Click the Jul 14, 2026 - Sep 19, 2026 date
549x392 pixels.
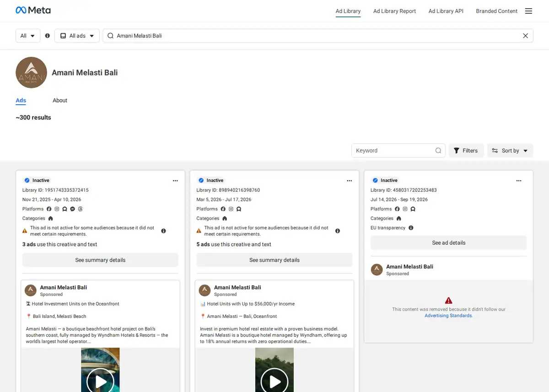(399, 199)
